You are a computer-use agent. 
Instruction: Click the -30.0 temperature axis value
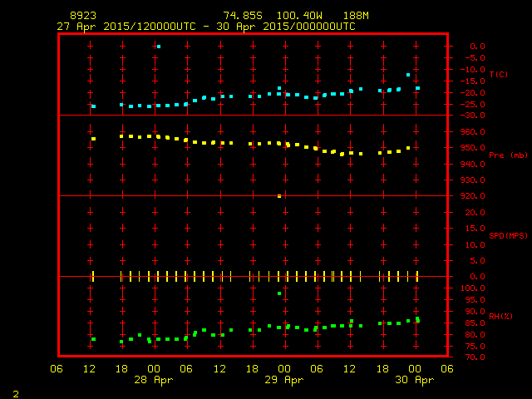point(473,116)
